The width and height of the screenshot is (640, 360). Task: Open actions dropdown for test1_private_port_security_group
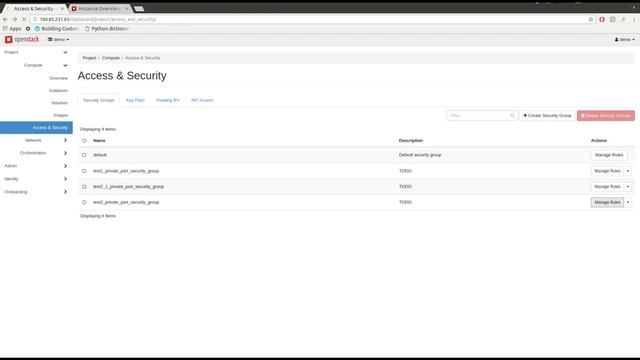[628, 171]
